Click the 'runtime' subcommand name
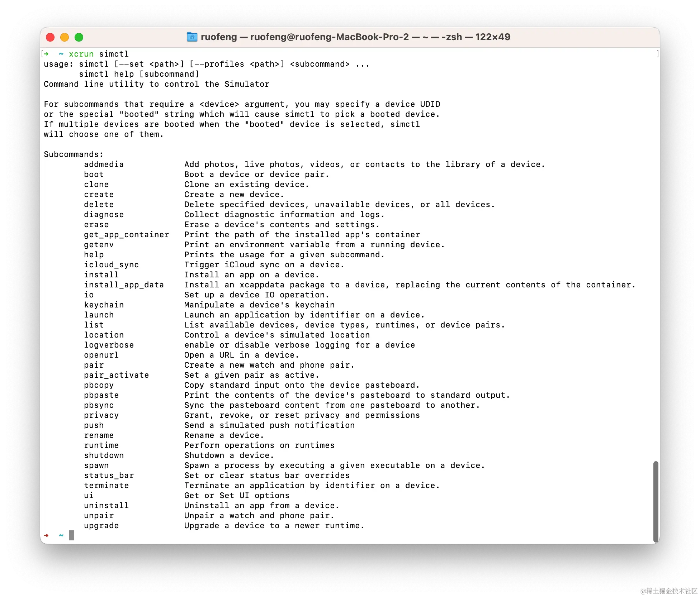Screen dimensions: 700x597 click(x=101, y=445)
